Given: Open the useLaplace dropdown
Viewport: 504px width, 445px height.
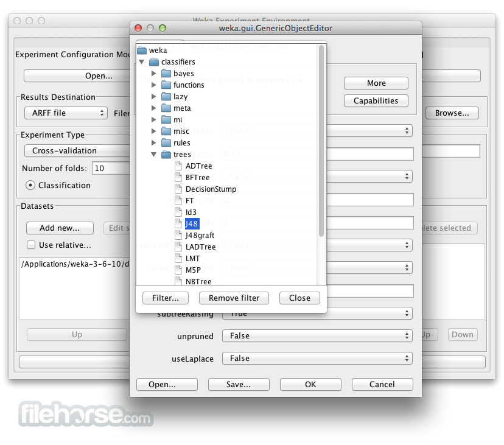Looking at the screenshot, I should 317,359.
